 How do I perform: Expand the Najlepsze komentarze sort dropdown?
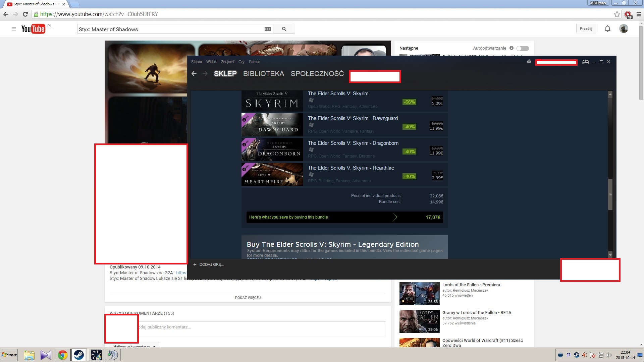(x=134, y=346)
